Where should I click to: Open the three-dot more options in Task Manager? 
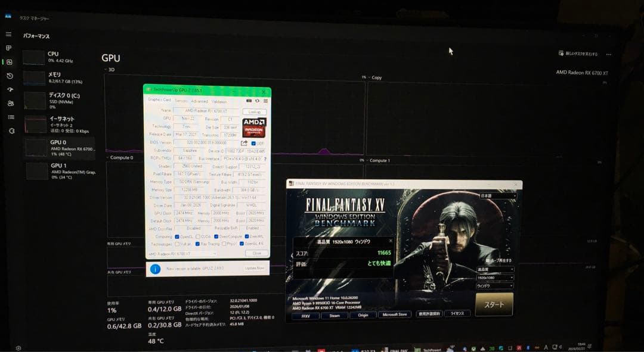609,54
